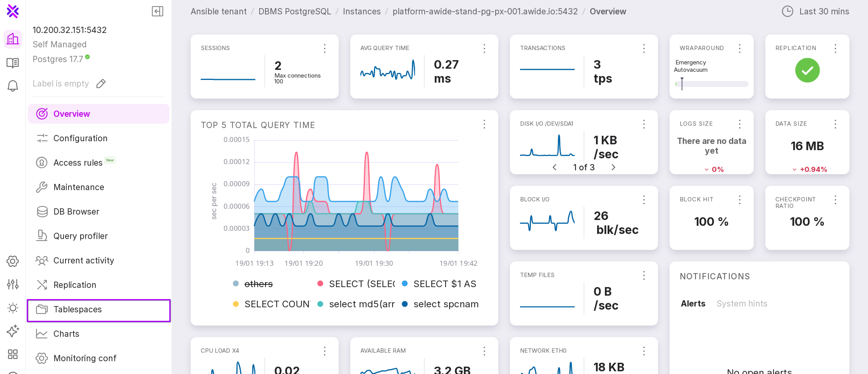Click the DBMS PostgreSQL breadcrumb link
This screenshot has height=374, width=868.
[x=294, y=11]
